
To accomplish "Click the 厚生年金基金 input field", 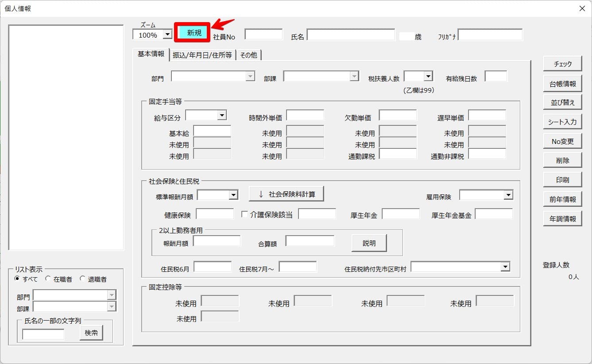I will (494, 214).
